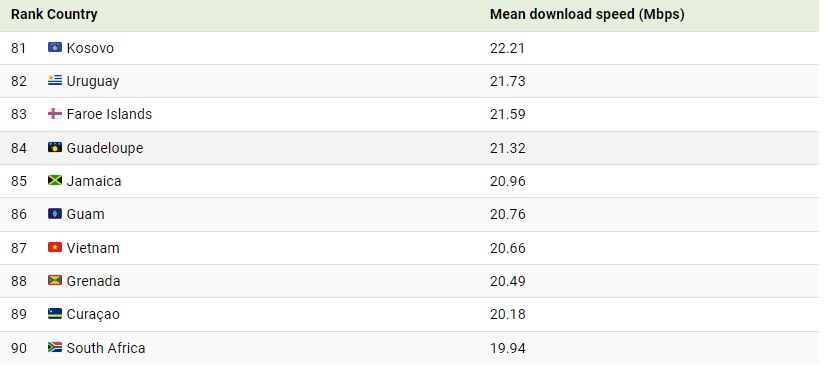
Task: Select the Kosovo country name
Action: coord(90,48)
